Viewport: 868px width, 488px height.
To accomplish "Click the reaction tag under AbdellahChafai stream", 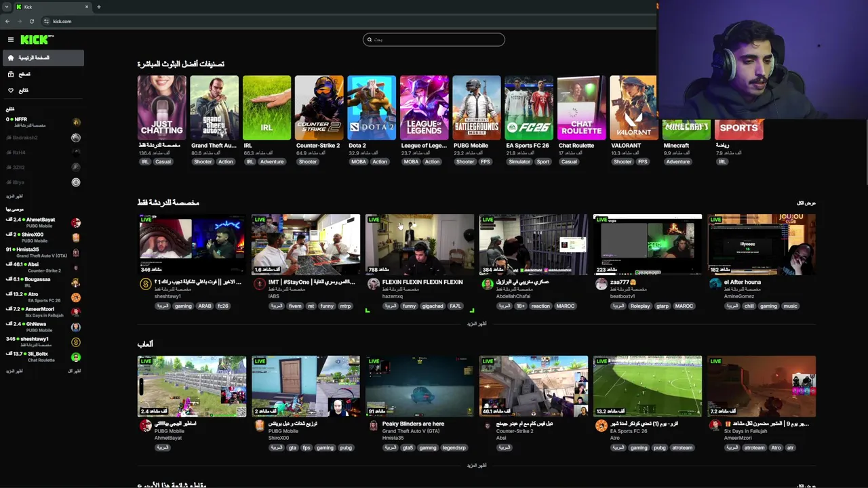I will [540, 306].
